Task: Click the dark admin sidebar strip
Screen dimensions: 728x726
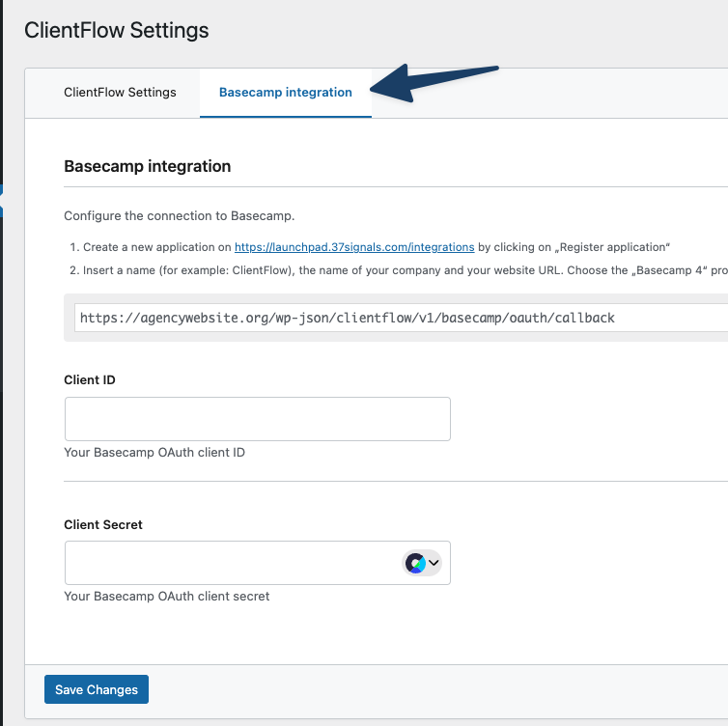Action: [x=1, y=363]
